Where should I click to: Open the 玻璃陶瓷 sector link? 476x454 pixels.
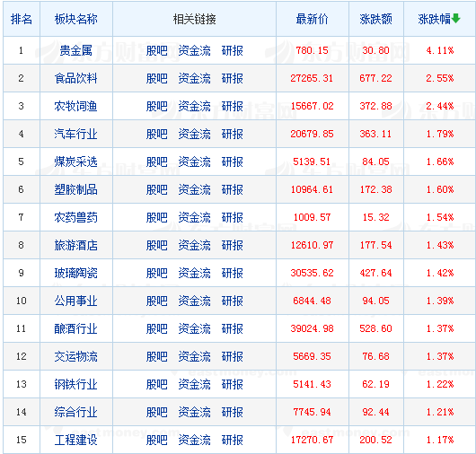[x=76, y=273]
